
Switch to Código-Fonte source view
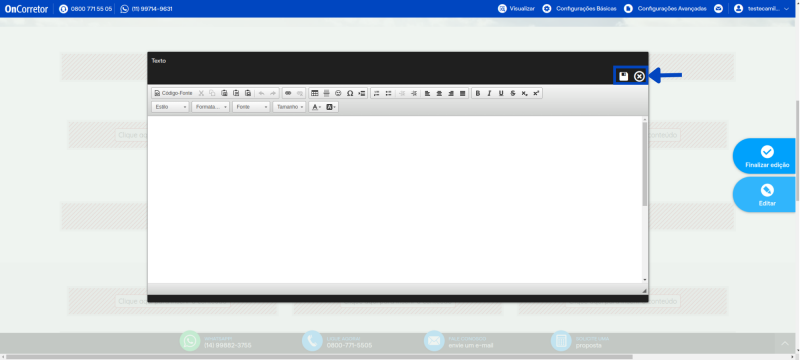click(173, 93)
